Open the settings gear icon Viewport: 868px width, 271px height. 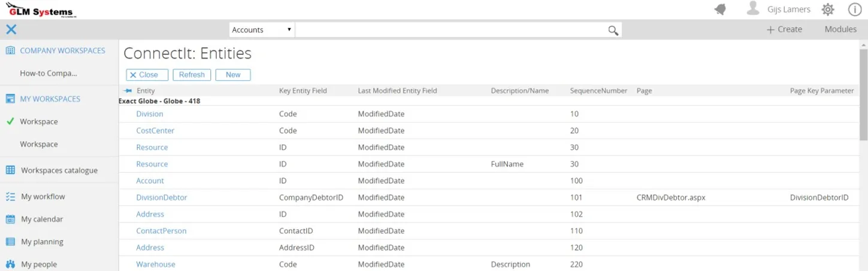click(827, 10)
